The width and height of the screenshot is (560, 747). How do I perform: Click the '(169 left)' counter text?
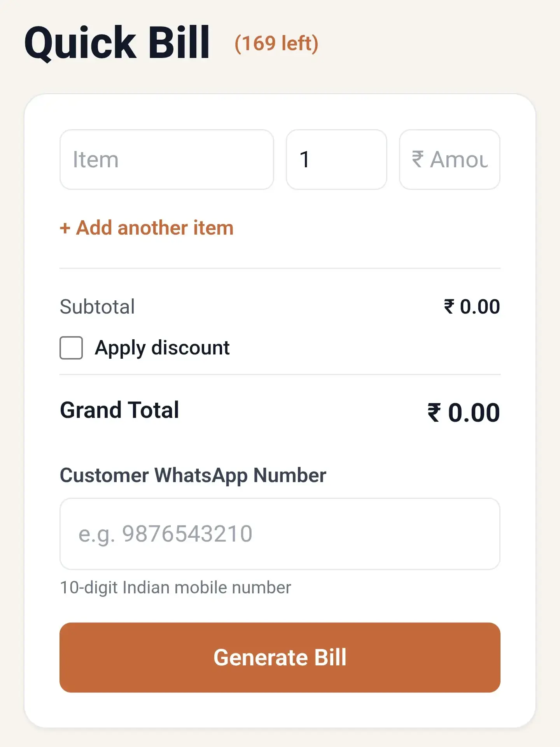click(x=276, y=43)
